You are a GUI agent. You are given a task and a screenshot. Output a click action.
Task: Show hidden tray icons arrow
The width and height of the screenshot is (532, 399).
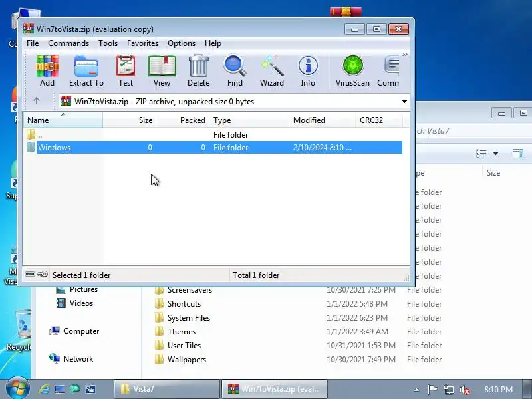tap(416, 390)
